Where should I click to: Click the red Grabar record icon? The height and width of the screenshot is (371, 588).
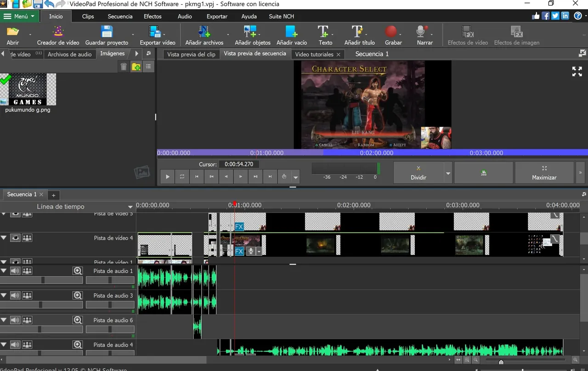tap(391, 32)
